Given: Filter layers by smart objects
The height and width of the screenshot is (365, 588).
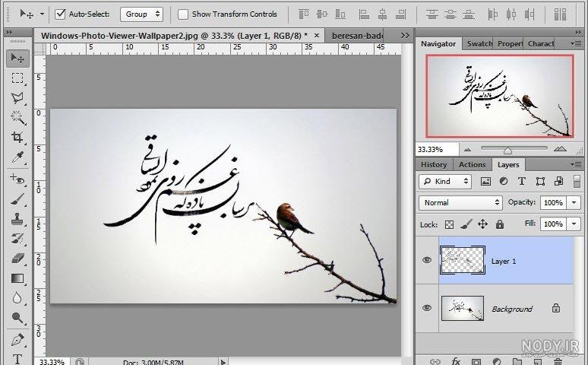Looking at the screenshot, I should [558, 182].
